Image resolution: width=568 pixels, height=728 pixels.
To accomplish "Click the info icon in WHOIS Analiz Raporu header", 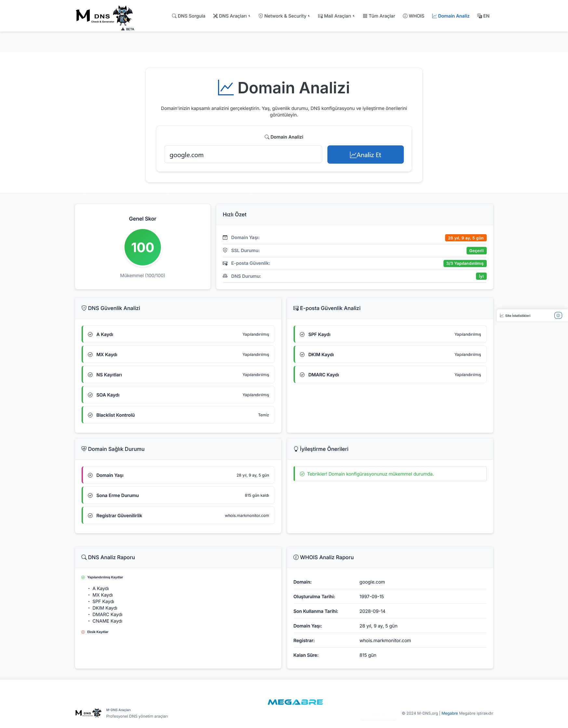I will click(x=296, y=557).
